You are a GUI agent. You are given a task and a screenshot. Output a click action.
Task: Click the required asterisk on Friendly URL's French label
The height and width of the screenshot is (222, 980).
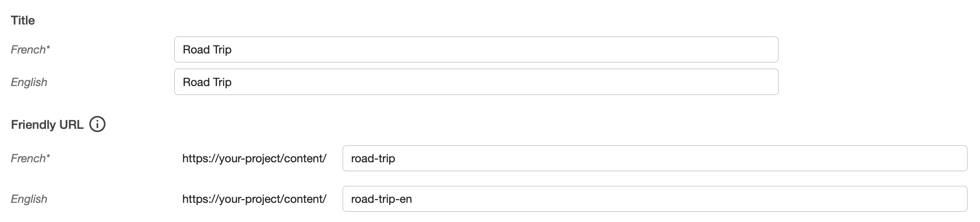tap(48, 156)
